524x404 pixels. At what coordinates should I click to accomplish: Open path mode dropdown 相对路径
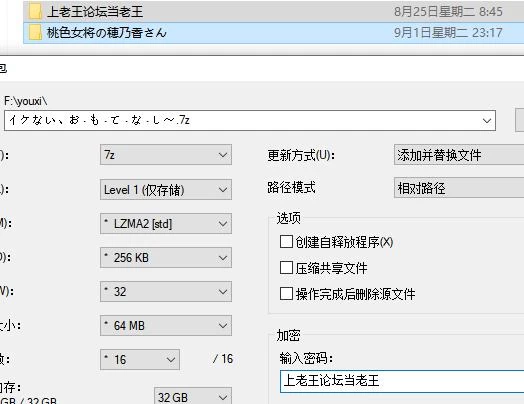click(x=459, y=188)
